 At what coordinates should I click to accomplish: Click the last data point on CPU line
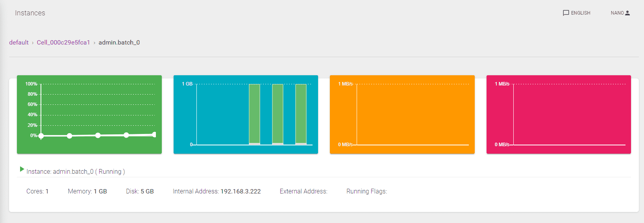154,135
